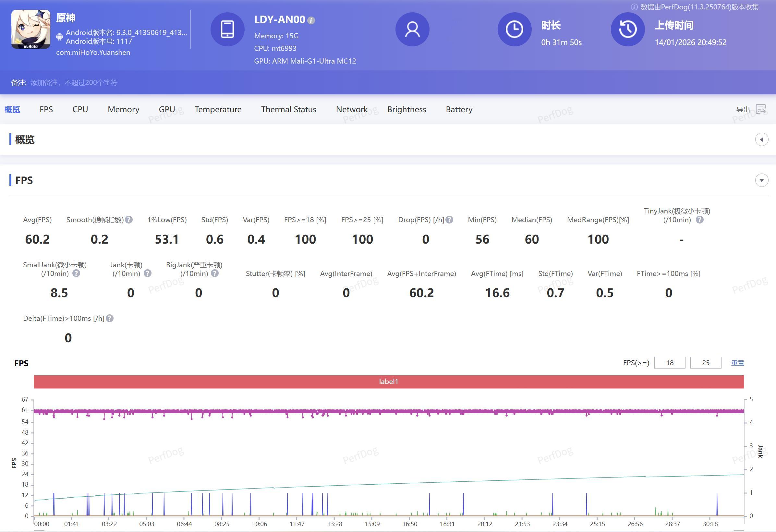Open the Thermal Status tab

(288, 110)
